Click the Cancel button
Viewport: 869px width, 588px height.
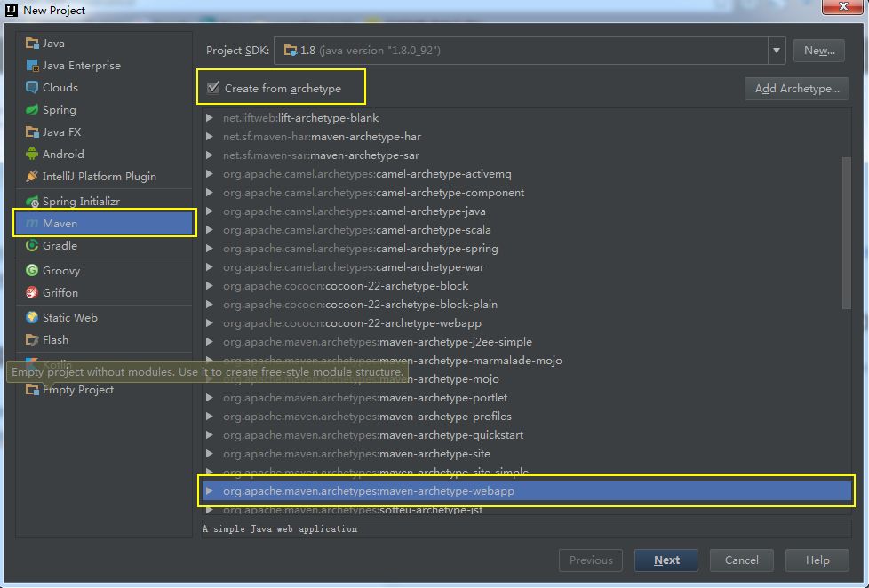pyautogui.click(x=742, y=560)
